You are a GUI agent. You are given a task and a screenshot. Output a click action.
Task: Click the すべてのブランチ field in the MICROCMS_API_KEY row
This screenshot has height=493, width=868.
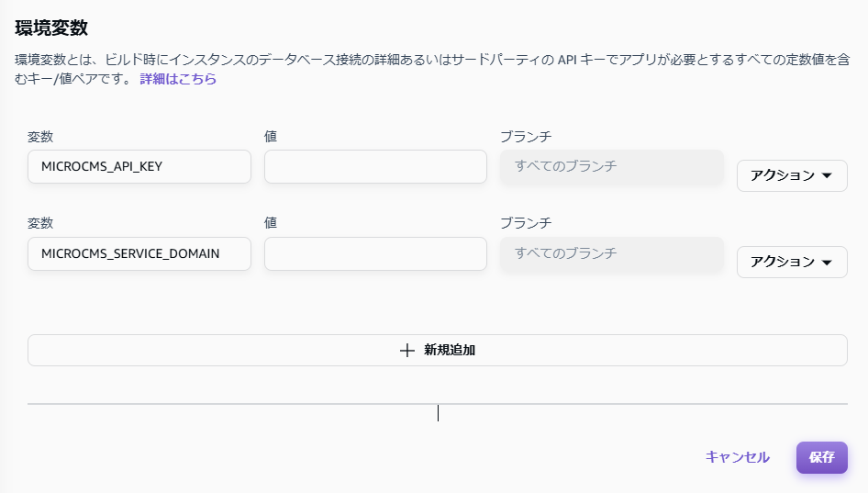[x=611, y=167]
